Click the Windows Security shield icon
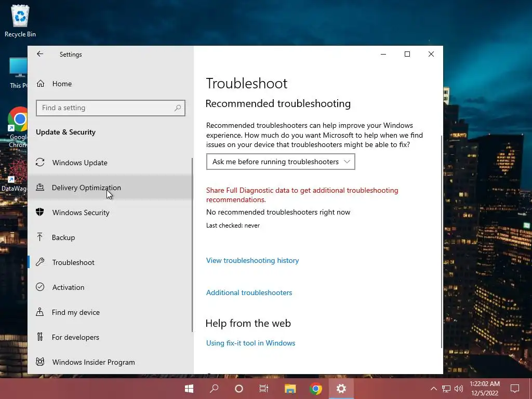 (x=40, y=212)
